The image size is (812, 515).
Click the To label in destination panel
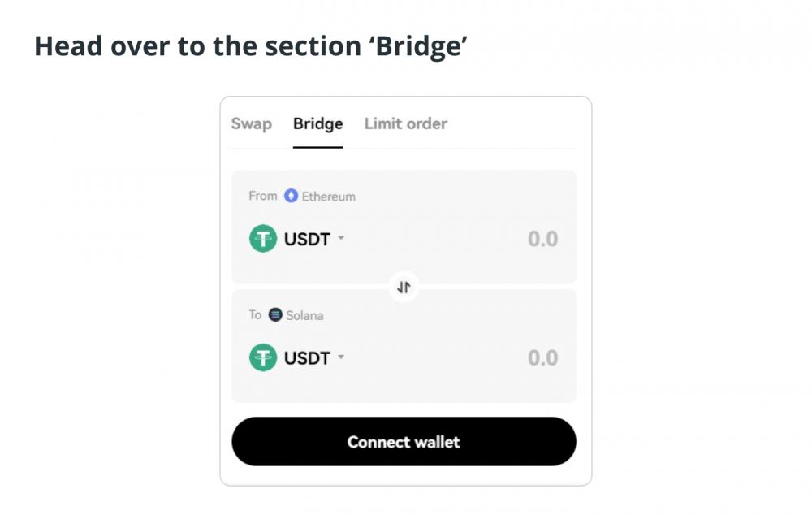tap(255, 315)
